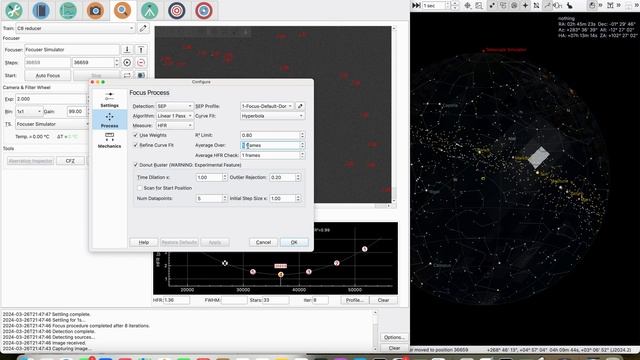Viewport: 640px width, 360px height.
Task: Click Cancel in the Configure dialog
Action: 263,242
